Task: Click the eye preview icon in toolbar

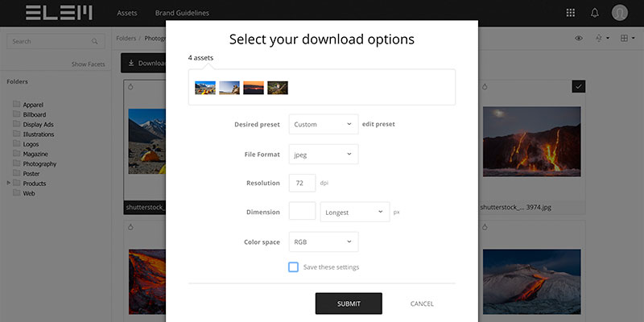Action: point(579,38)
